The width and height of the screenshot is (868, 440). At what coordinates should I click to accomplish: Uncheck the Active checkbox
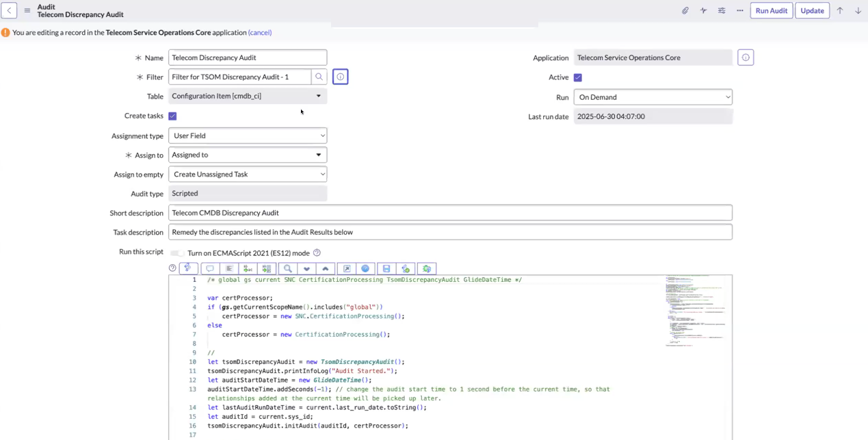(x=578, y=77)
